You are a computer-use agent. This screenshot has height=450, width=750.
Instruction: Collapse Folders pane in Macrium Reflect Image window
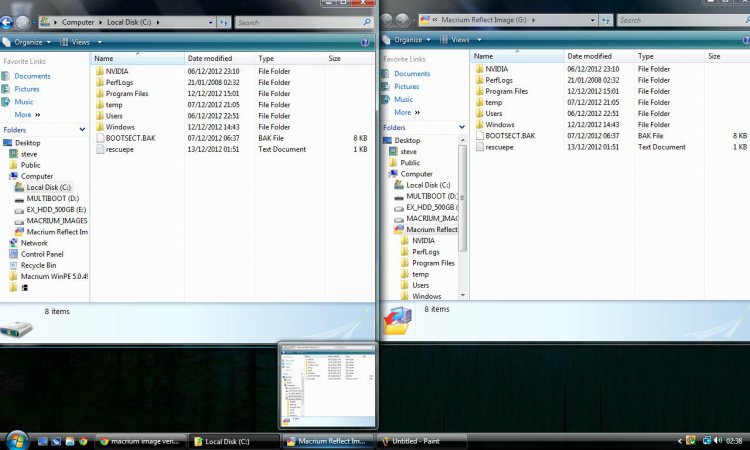click(462, 127)
